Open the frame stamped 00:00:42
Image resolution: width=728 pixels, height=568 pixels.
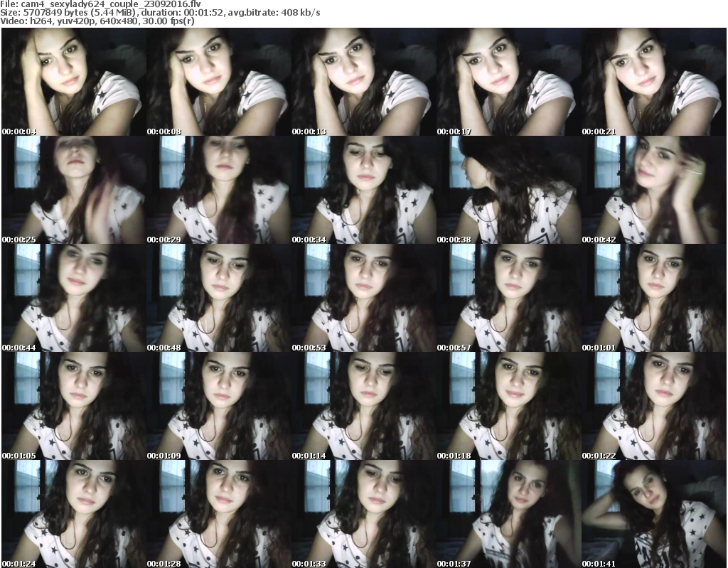point(654,190)
